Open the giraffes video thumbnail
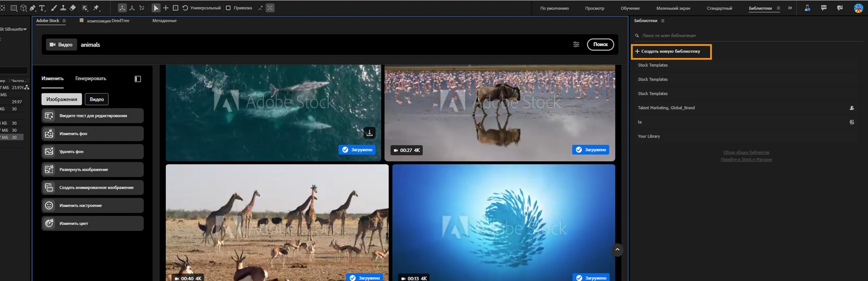This screenshot has height=281, width=868. click(277, 222)
